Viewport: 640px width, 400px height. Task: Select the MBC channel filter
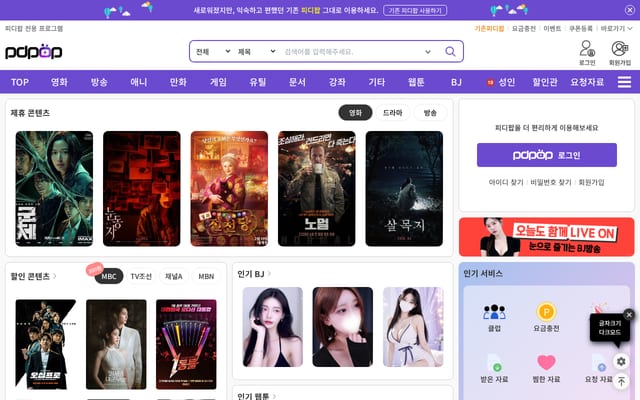tap(109, 276)
